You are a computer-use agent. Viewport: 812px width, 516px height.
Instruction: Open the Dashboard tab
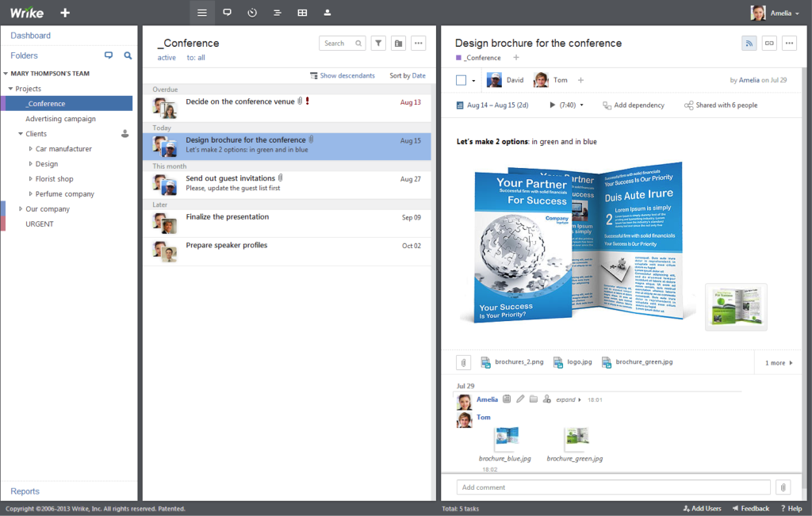30,36
